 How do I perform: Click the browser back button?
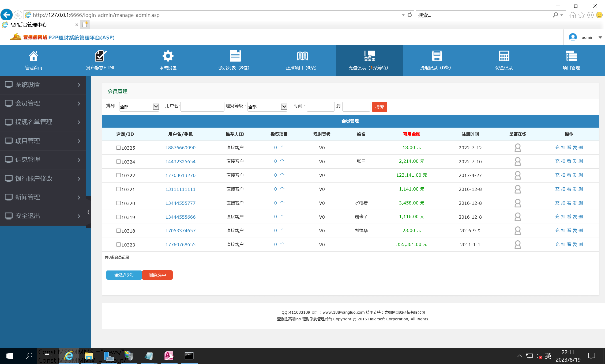pos(6,15)
